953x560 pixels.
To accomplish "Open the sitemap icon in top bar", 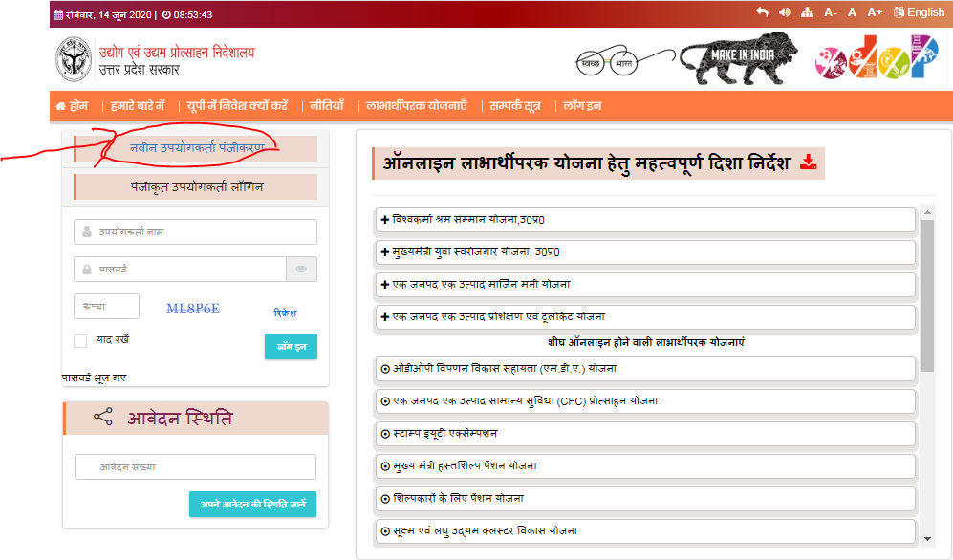I will coord(808,12).
